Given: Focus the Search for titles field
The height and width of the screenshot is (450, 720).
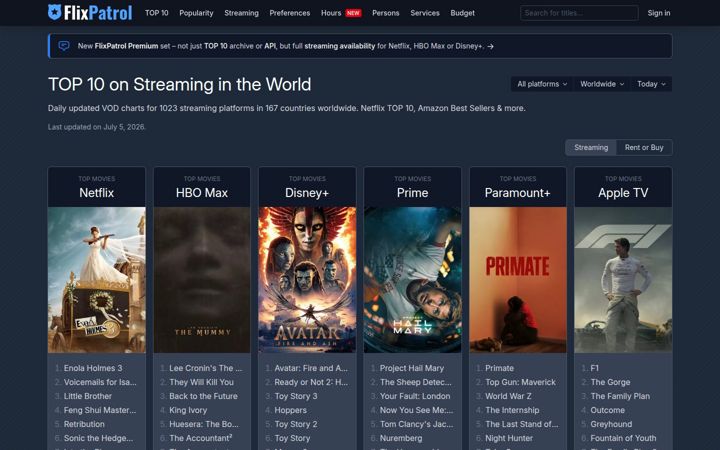Looking at the screenshot, I should coord(579,13).
